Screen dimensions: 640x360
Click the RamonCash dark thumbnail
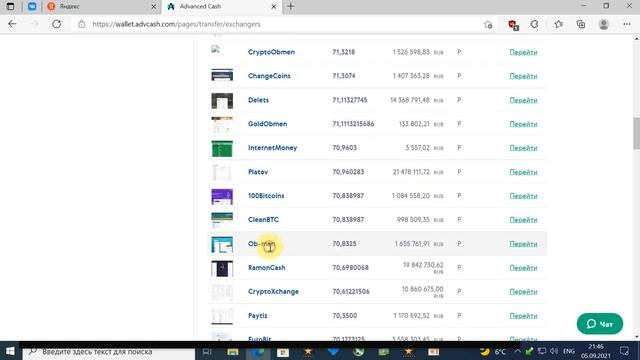point(222,269)
